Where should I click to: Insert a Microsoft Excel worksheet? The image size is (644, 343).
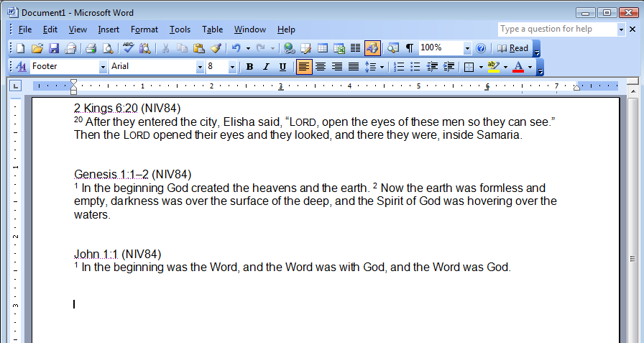click(x=339, y=48)
